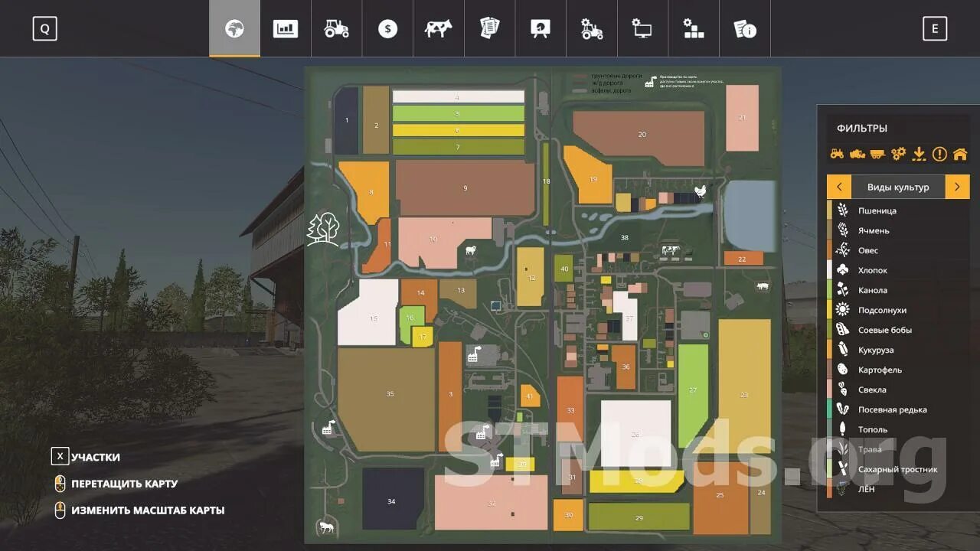
Task: Click the factory icon above field 3
Action: [473, 355]
